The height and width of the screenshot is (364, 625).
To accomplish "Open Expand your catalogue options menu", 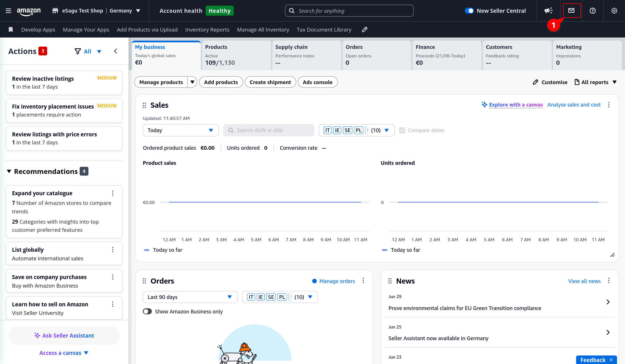I will click(113, 193).
